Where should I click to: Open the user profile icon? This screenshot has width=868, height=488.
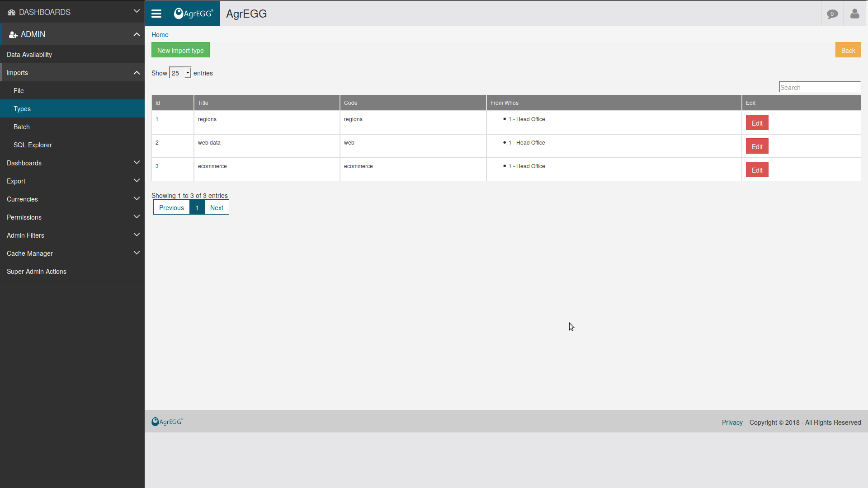pyautogui.click(x=855, y=14)
